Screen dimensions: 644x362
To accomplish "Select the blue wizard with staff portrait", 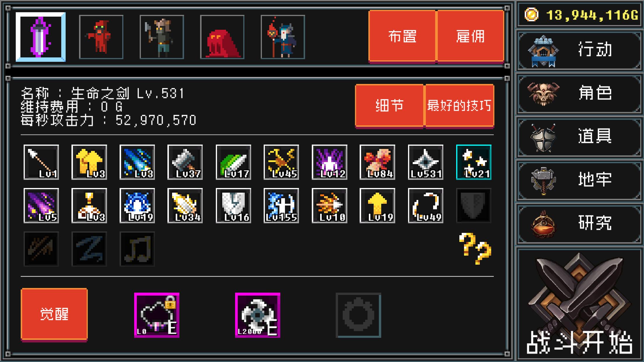I will (283, 37).
